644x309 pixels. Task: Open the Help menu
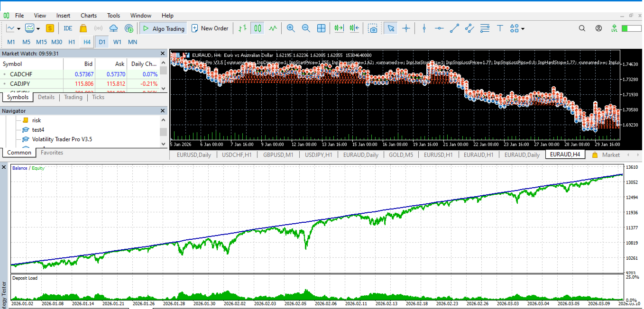[x=168, y=16]
